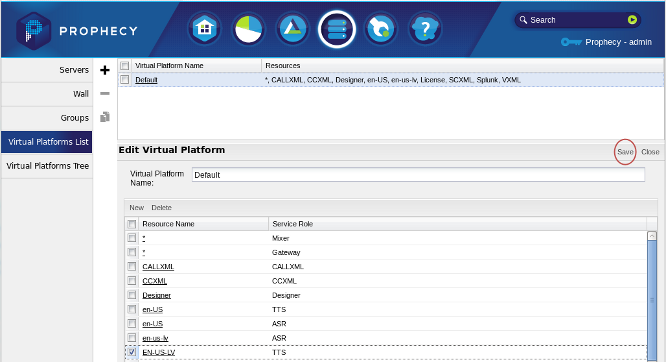Check the en-US TTS row checkbox
Screen dimensions: 666x362
click(x=132, y=309)
